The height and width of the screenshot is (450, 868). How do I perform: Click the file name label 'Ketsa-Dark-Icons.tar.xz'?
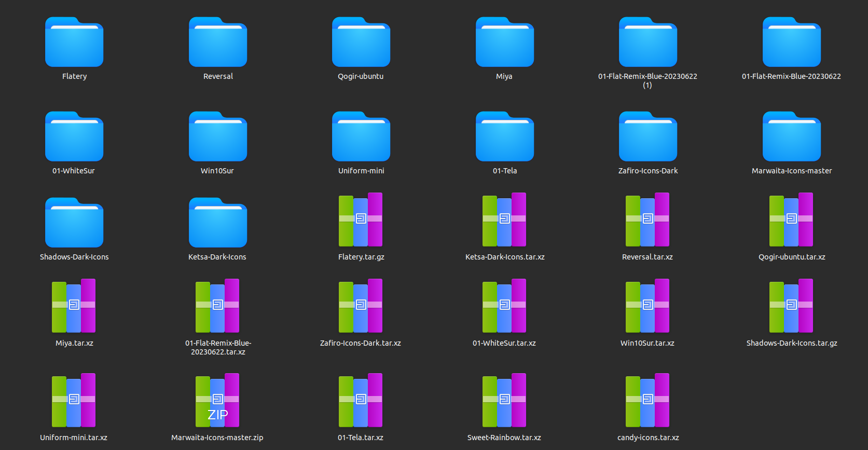tap(505, 257)
